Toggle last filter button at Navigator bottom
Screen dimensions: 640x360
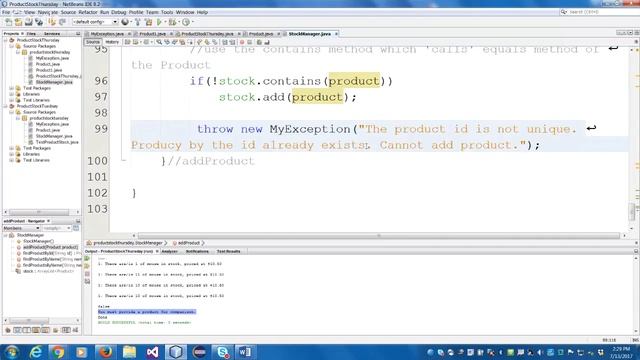pyautogui.click(x=76, y=330)
